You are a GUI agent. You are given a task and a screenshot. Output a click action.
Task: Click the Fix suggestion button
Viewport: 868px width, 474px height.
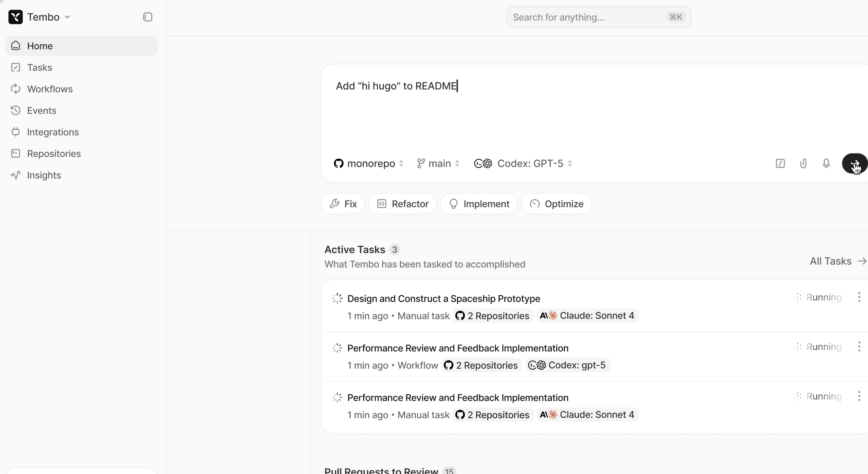pyautogui.click(x=343, y=204)
